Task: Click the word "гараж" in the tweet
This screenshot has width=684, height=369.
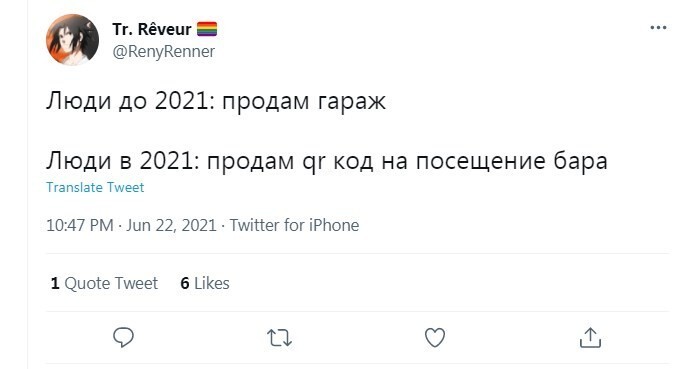Action: (352, 103)
